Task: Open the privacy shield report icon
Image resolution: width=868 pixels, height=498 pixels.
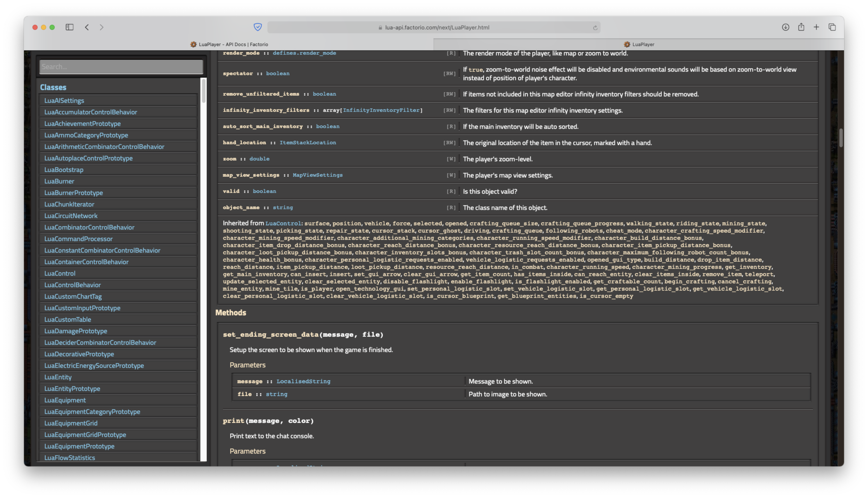Action: (x=258, y=27)
